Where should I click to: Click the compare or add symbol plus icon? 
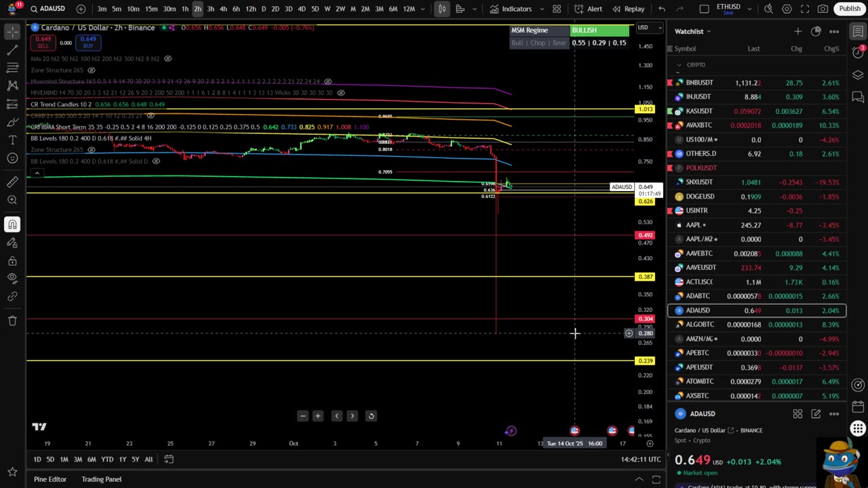tap(81, 9)
